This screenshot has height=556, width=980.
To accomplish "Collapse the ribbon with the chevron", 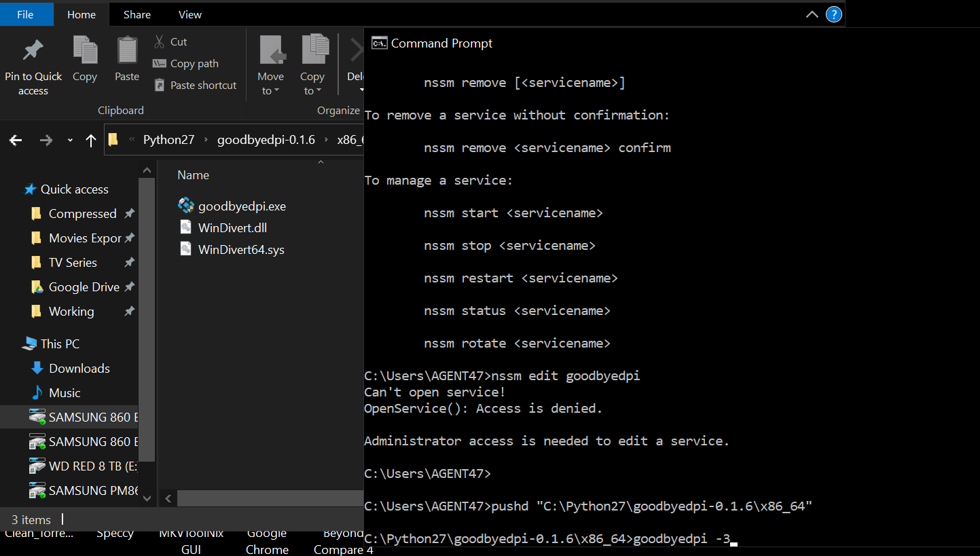I will tap(812, 14).
